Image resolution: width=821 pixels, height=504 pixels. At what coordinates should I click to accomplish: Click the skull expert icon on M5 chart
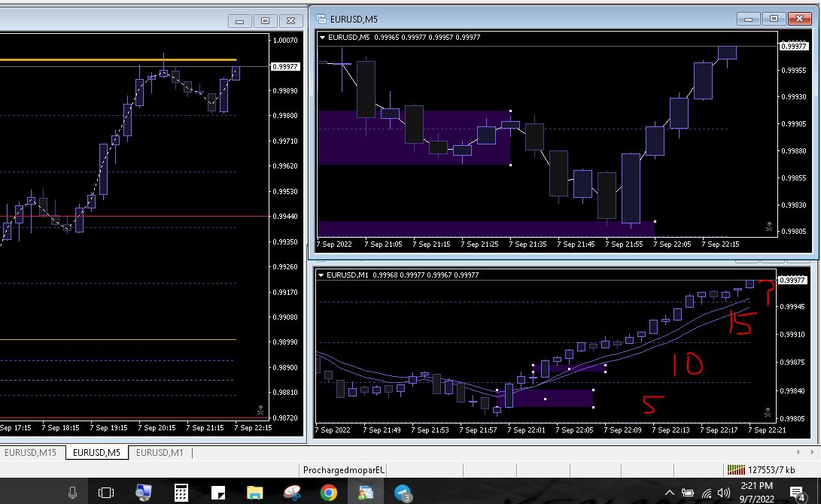click(x=769, y=226)
